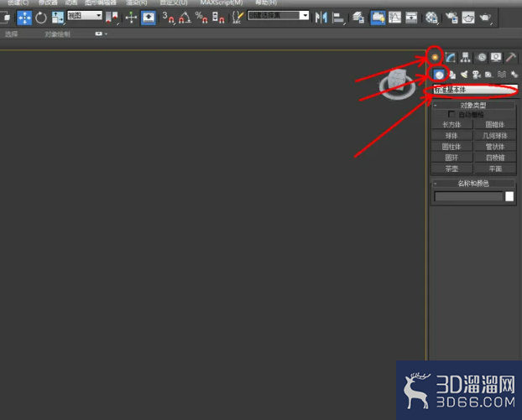Select the 对象绘制 ribbon tab
This screenshot has height=420, width=522.
[x=57, y=34]
